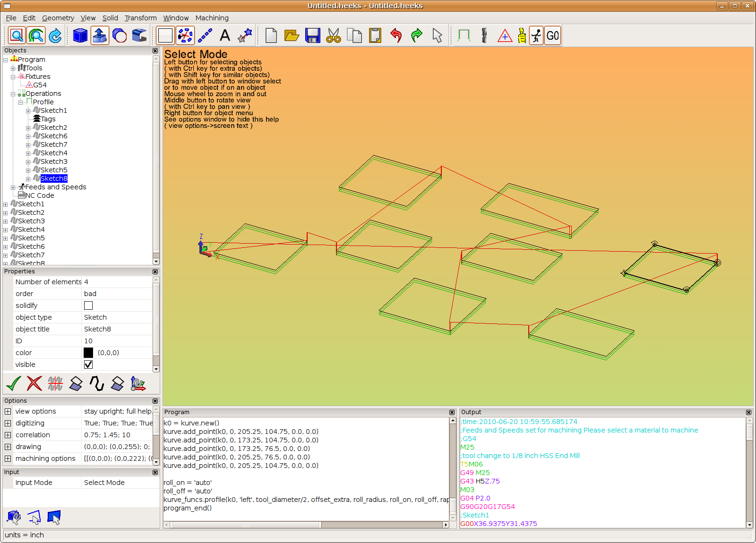
Task: Collapse the Operations tree node
Action: [12, 93]
